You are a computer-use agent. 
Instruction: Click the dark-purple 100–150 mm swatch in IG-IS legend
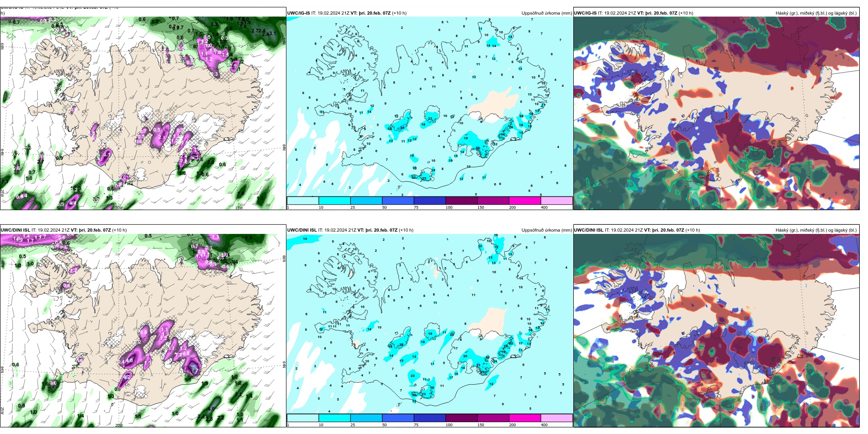(461, 201)
